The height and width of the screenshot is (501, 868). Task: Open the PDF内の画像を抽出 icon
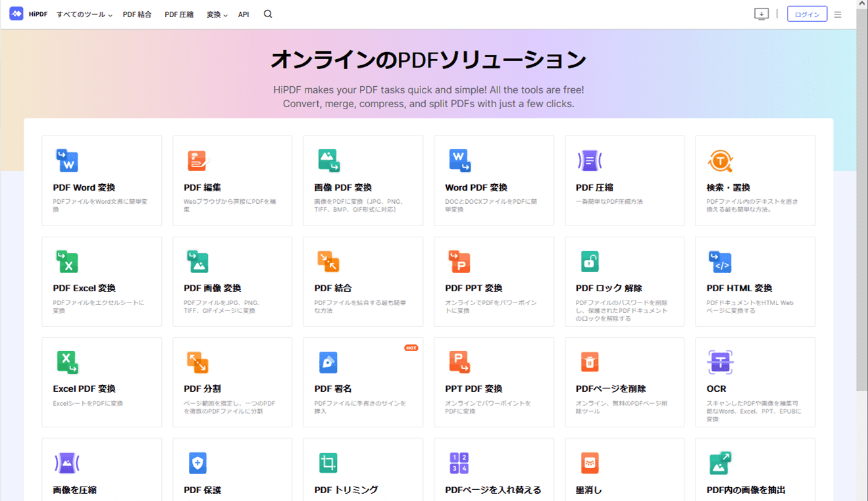pos(721,464)
